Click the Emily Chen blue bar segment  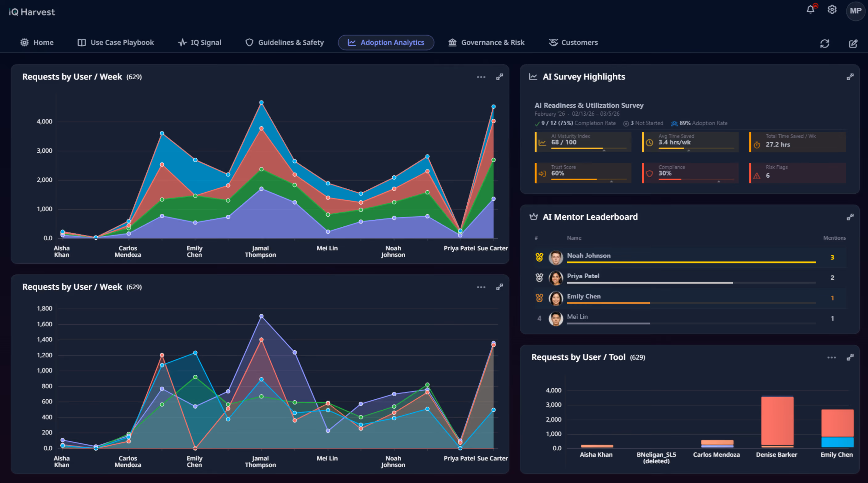837,443
